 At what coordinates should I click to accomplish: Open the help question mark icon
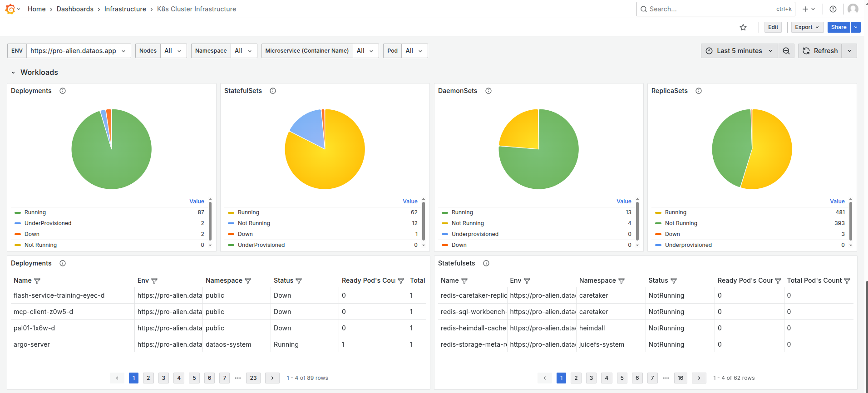point(833,9)
